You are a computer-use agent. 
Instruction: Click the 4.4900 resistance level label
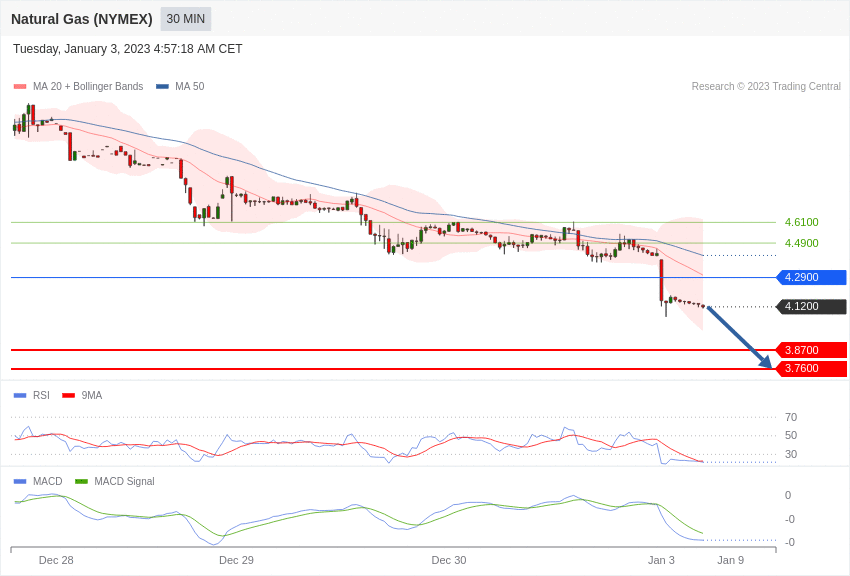point(801,243)
